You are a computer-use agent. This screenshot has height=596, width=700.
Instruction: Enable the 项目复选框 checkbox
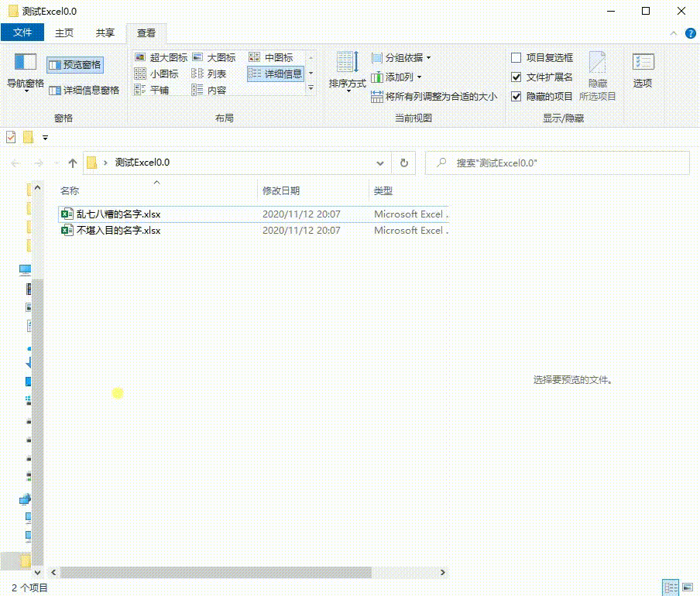(x=516, y=57)
